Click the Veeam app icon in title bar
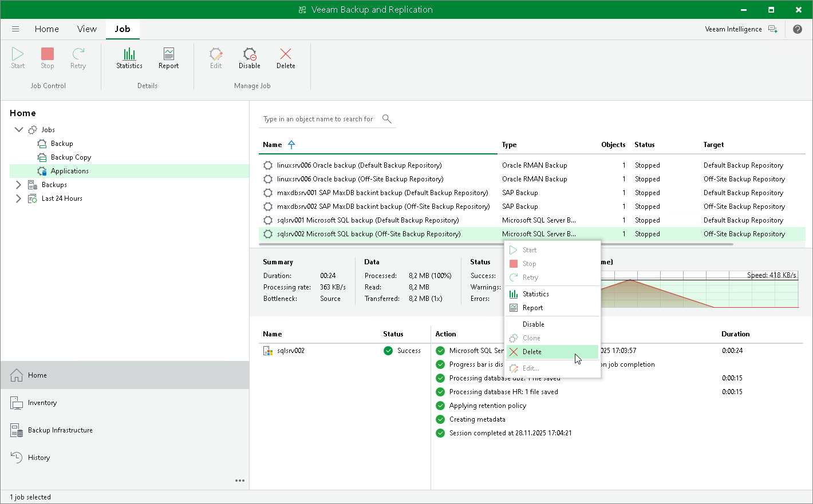Image resolution: width=813 pixels, height=504 pixels. [x=302, y=10]
